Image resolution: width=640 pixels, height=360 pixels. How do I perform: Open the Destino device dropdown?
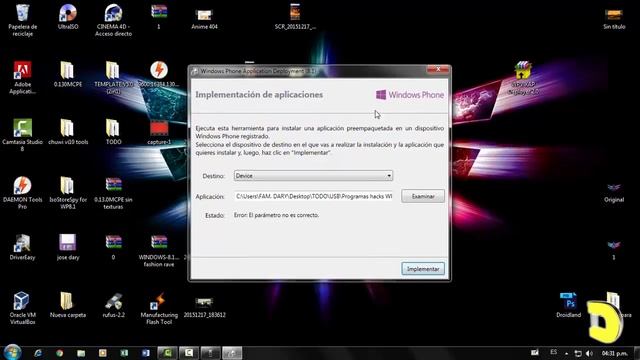point(313,176)
